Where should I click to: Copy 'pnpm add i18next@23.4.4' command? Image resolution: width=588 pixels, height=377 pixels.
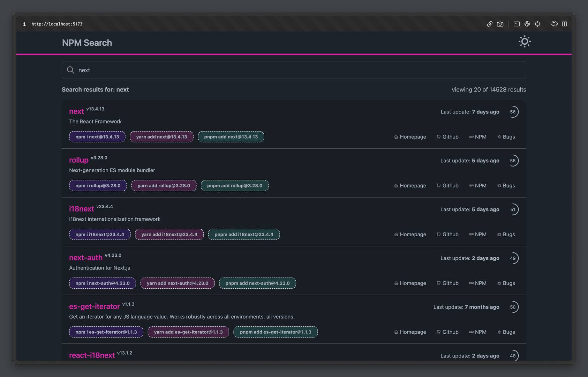244,234
